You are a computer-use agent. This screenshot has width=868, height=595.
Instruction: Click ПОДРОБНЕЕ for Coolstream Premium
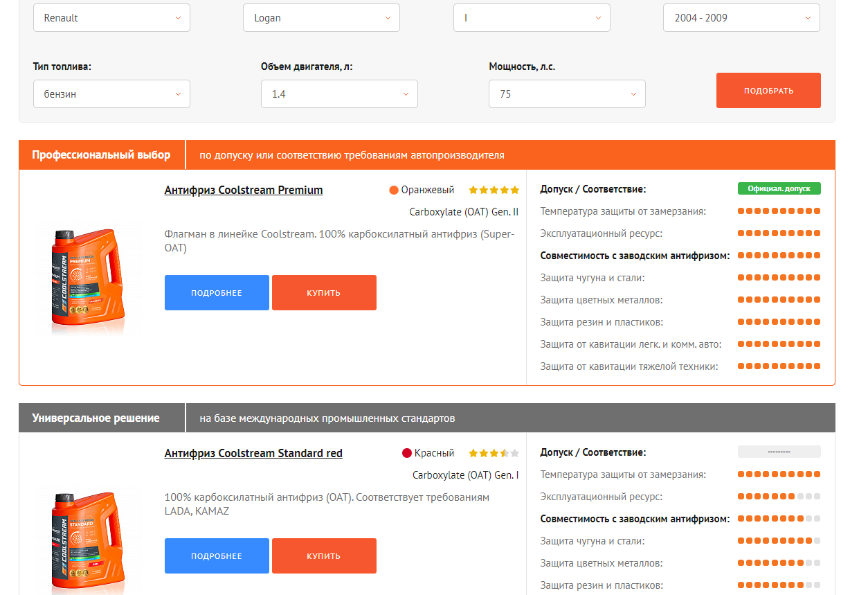[x=217, y=292]
